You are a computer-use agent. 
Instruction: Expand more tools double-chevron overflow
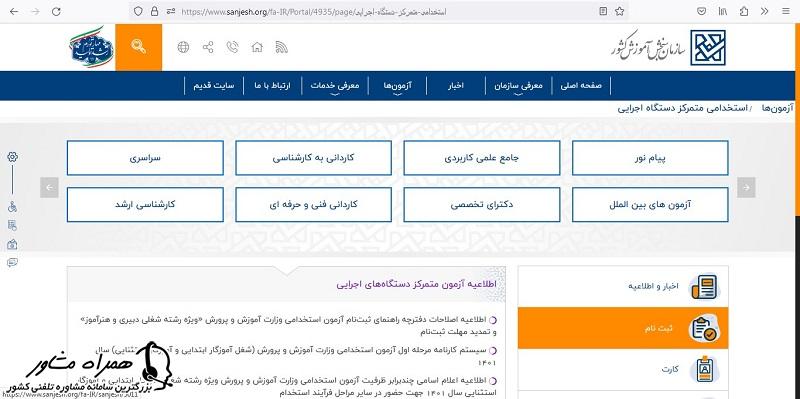pyautogui.click(x=764, y=11)
